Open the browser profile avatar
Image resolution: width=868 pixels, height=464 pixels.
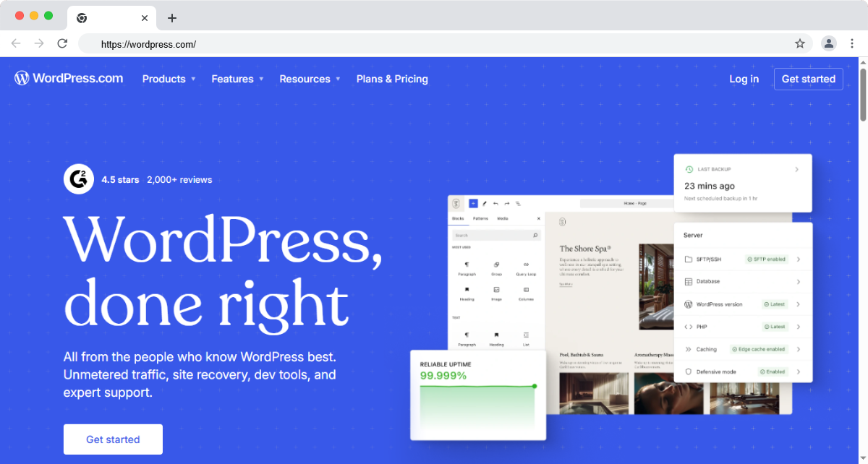[x=829, y=43]
